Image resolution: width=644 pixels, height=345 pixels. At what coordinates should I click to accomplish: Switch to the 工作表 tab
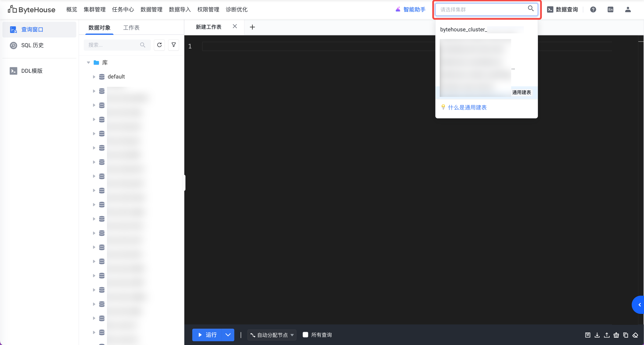131,27
